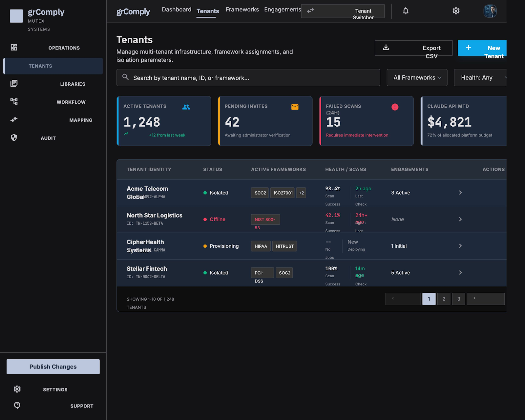This screenshot has width=525, height=420.
Task: Open Workflow in the sidebar
Action: click(53, 102)
